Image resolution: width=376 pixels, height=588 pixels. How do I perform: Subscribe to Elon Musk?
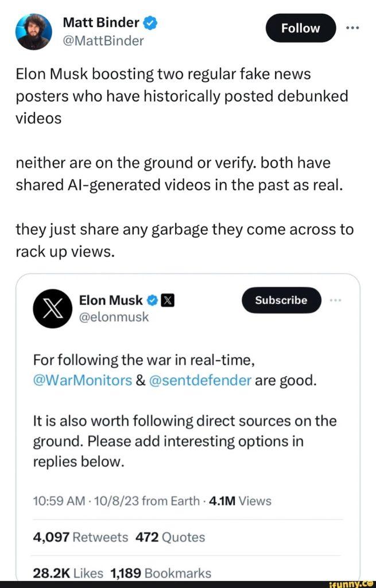click(x=281, y=300)
